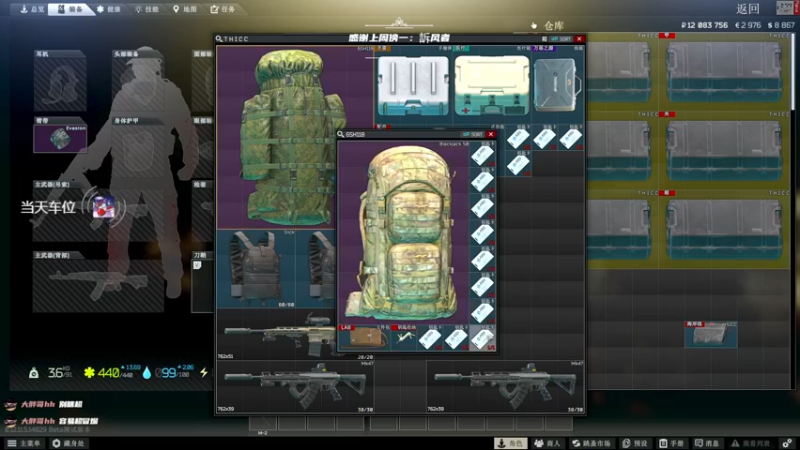The height and width of the screenshot is (450, 800).
Task: Select the brown LAB-tagged document case
Action: pos(364,337)
